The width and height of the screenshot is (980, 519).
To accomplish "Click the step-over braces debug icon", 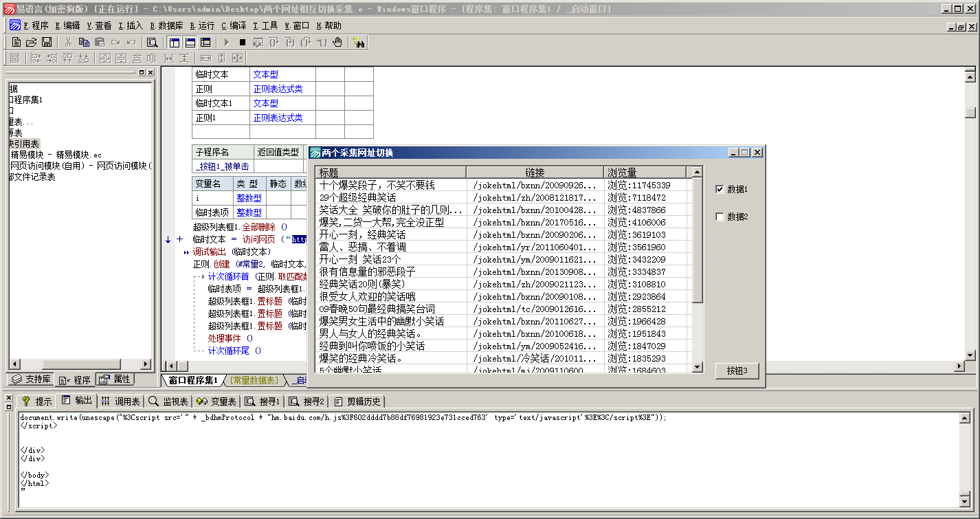I will coord(274,42).
